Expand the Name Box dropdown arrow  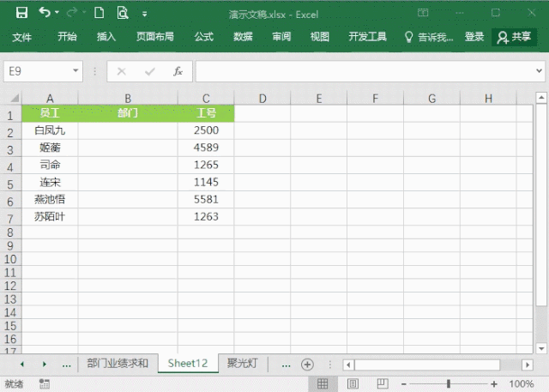[75, 71]
